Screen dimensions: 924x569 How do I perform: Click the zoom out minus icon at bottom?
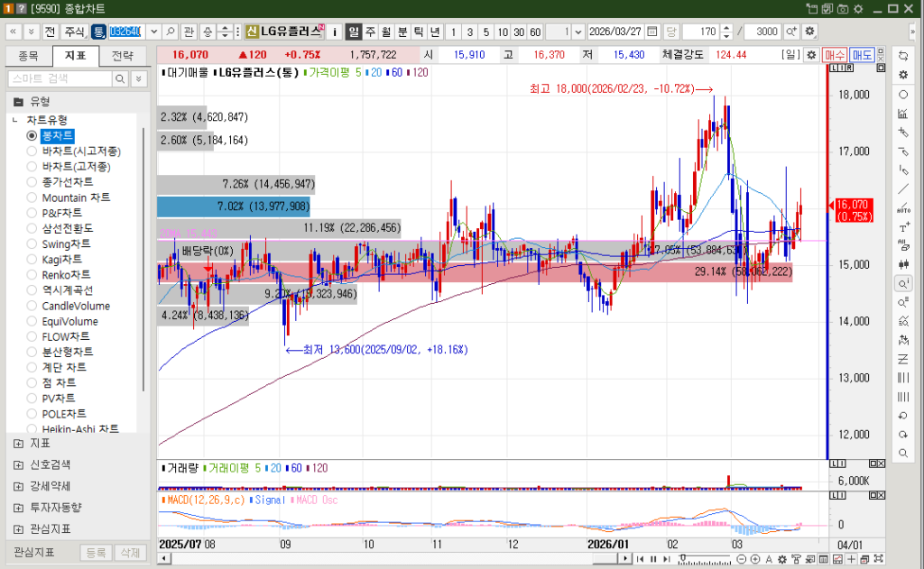point(742,559)
